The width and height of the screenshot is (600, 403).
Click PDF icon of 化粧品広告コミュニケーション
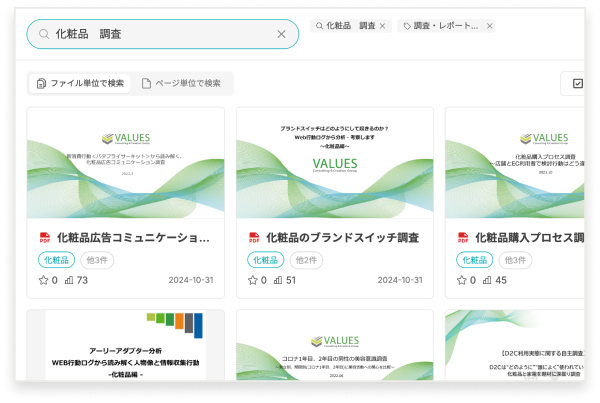(45, 238)
